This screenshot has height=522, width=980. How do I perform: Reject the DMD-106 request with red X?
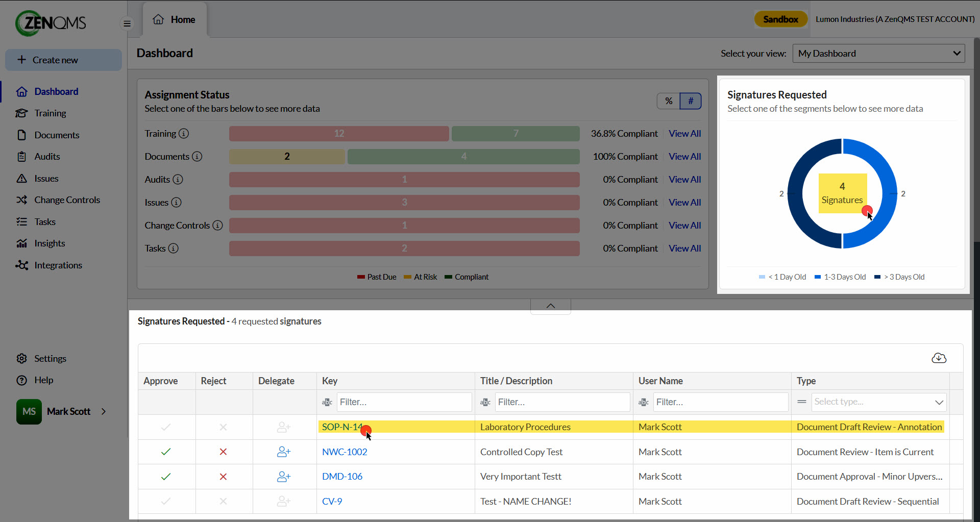click(x=223, y=477)
